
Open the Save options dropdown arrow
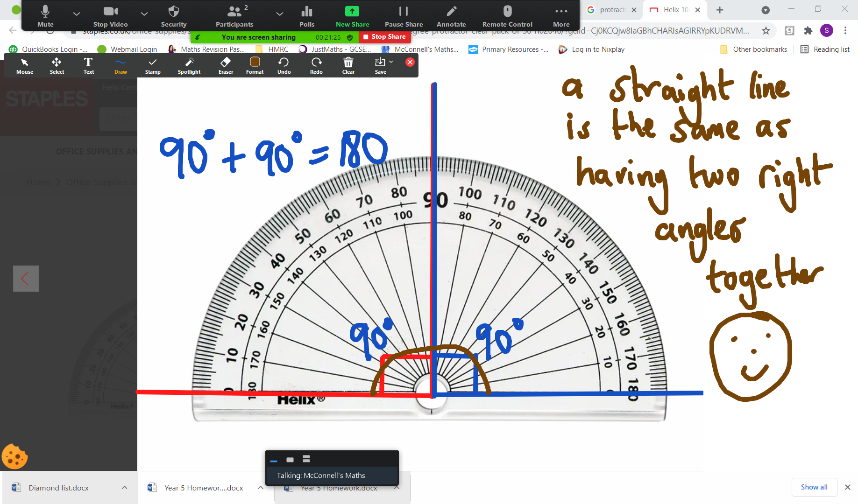(391, 62)
